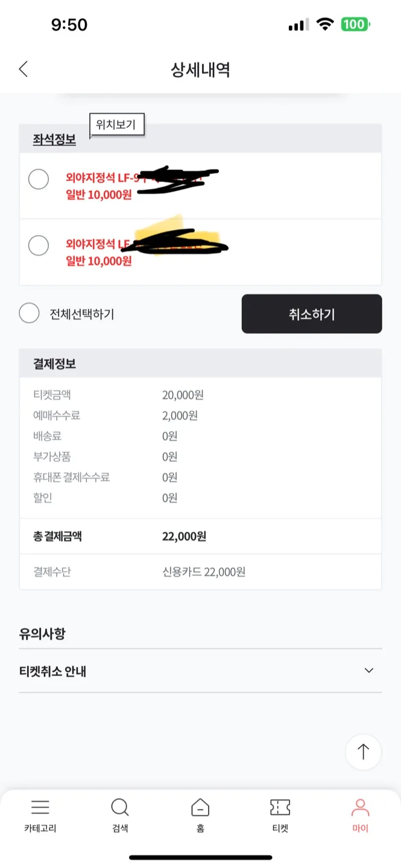401x868 pixels.
Task: Open the 마이 profile icon
Action: (361, 807)
